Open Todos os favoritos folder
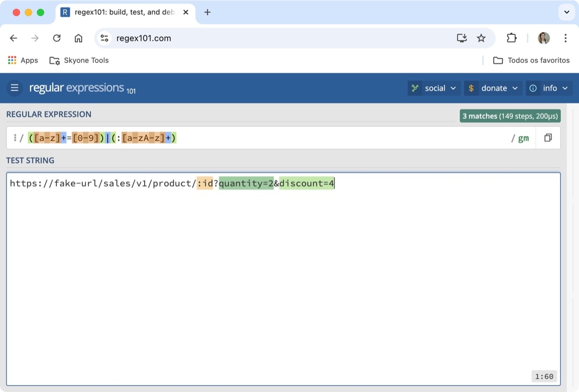Image resolution: width=579 pixels, height=392 pixels. click(531, 60)
